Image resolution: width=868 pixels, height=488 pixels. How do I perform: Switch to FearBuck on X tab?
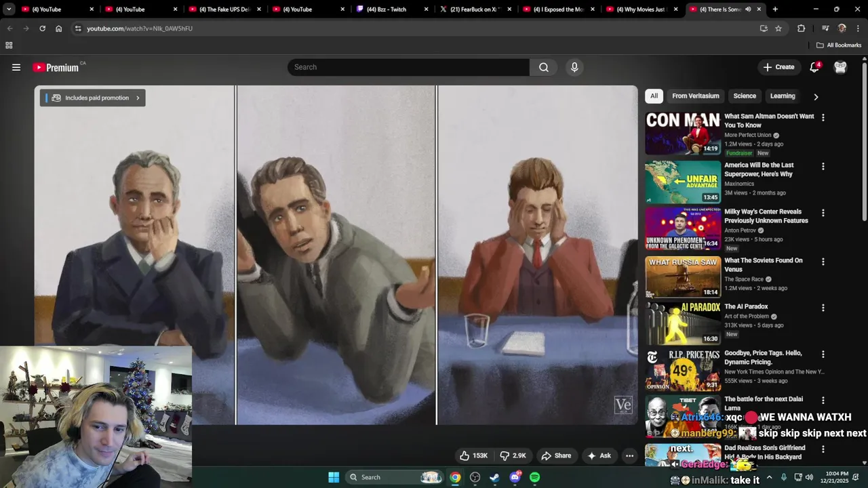point(475,9)
